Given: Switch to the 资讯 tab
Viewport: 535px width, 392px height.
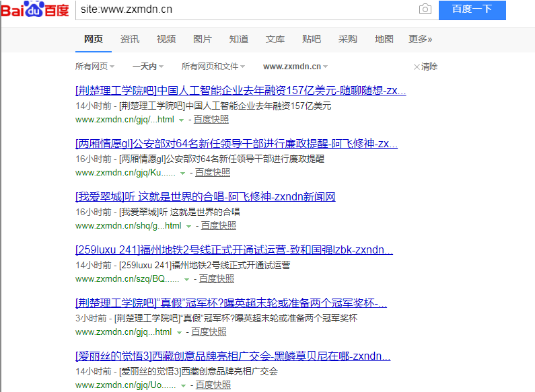Looking at the screenshot, I should pos(130,39).
